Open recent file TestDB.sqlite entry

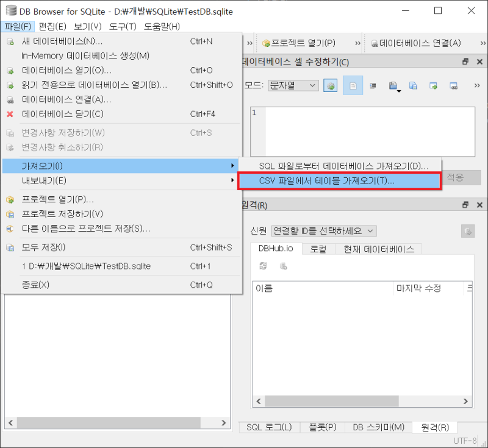click(122, 266)
